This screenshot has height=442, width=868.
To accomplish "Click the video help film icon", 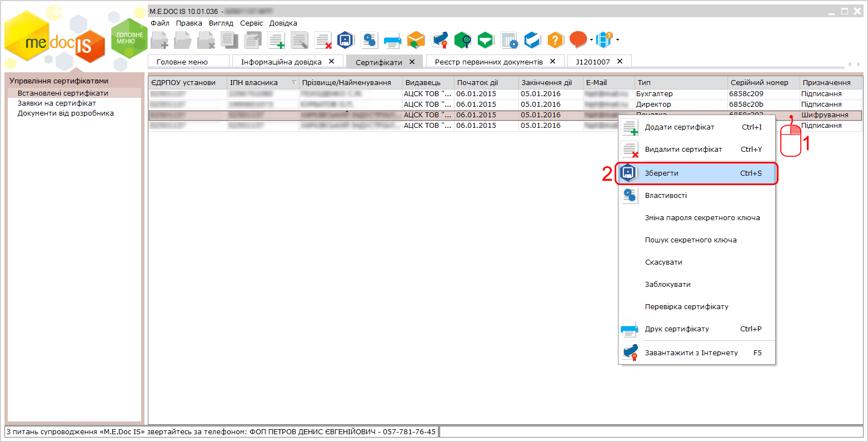I will (604, 39).
